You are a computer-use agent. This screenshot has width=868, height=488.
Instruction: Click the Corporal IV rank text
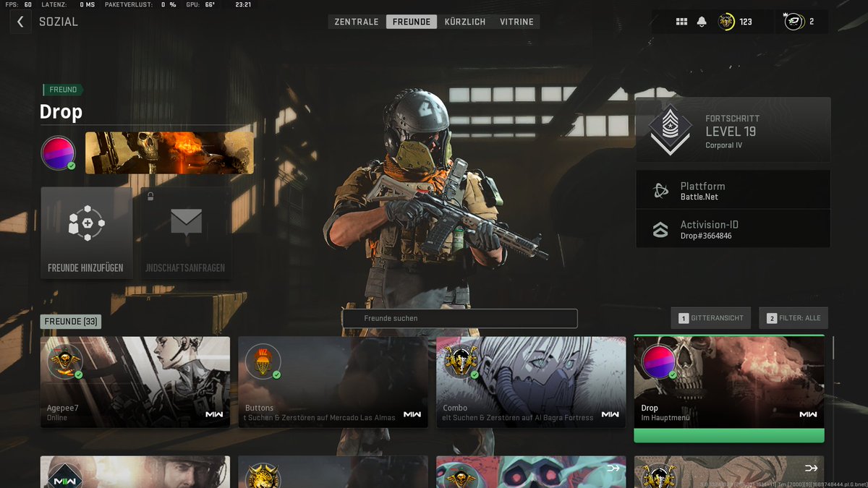tap(724, 145)
